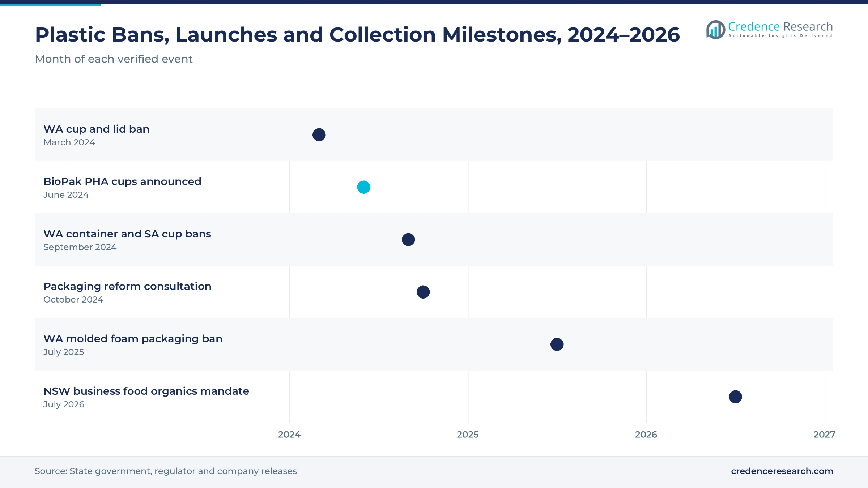Click the 'NSW business food organics mandate' label
Viewport: 868px width, 488px height.
coord(146,391)
